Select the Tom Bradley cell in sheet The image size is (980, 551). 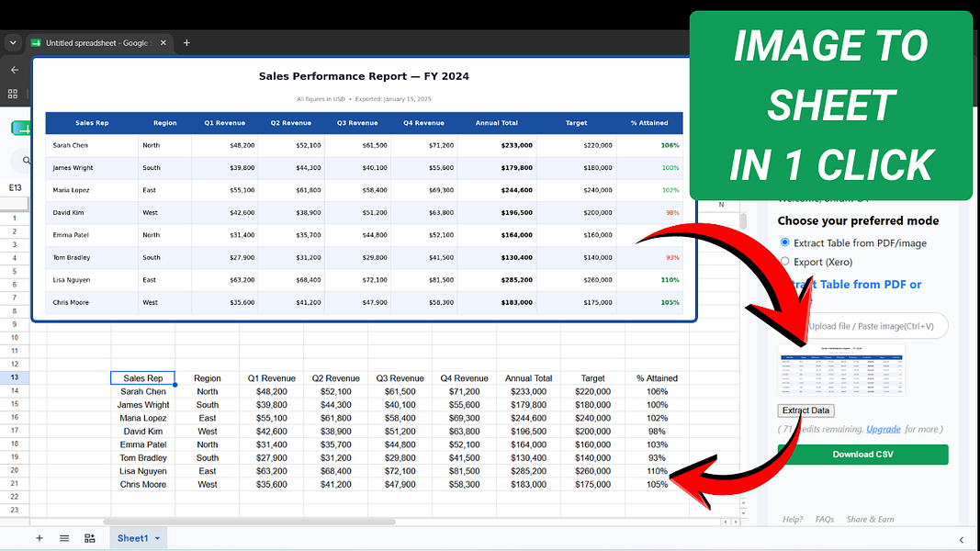click(x=142, y=458)
